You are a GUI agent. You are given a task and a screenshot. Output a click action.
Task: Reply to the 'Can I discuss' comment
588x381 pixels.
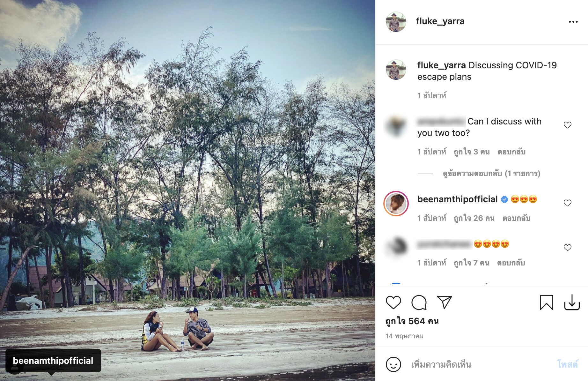click(511, 152)
